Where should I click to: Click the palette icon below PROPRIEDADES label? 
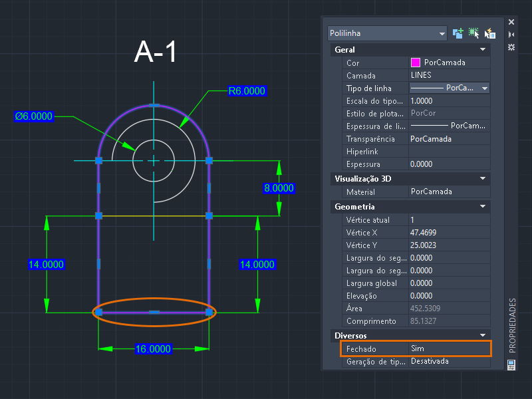511,364
